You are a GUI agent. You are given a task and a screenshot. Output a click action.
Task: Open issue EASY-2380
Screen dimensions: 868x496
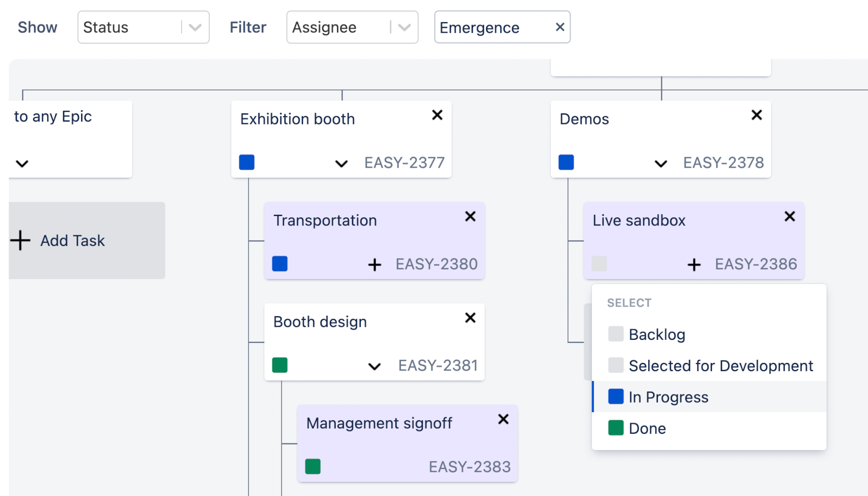(x=437, y=264)
